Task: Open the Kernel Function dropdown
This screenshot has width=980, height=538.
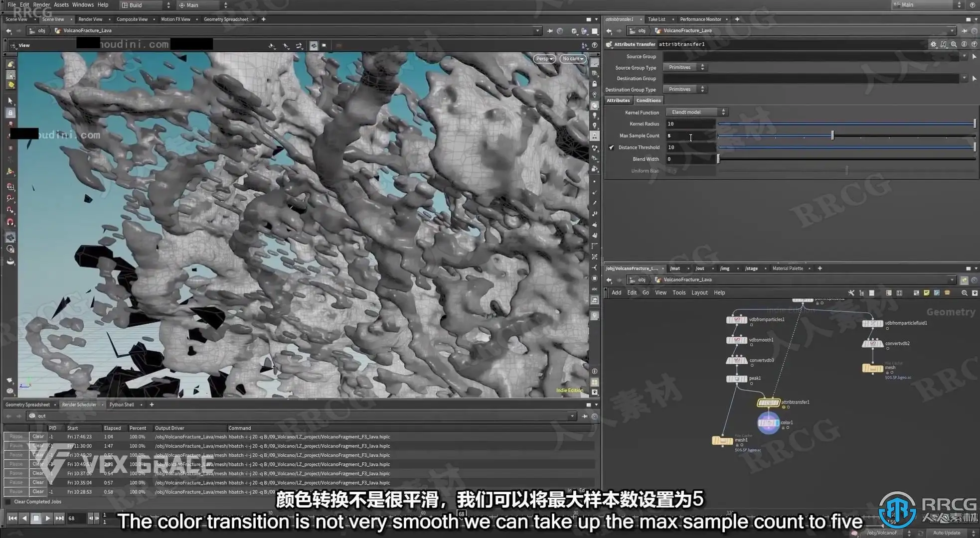Action: tap(696, 112)
